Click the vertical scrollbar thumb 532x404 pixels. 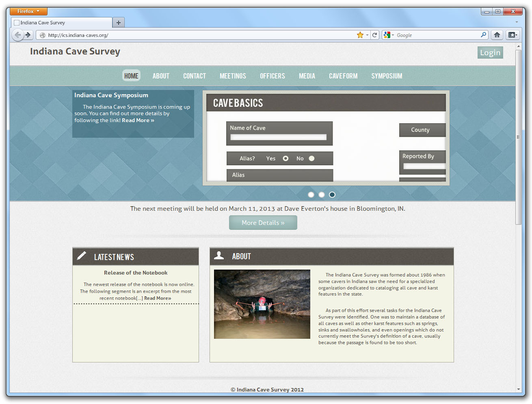click(518, 137)
